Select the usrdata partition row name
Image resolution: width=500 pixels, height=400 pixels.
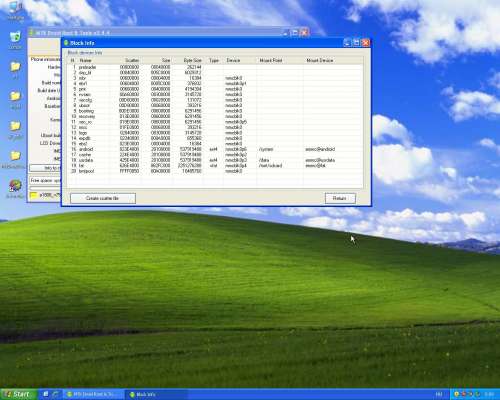(x=86, y=160)
